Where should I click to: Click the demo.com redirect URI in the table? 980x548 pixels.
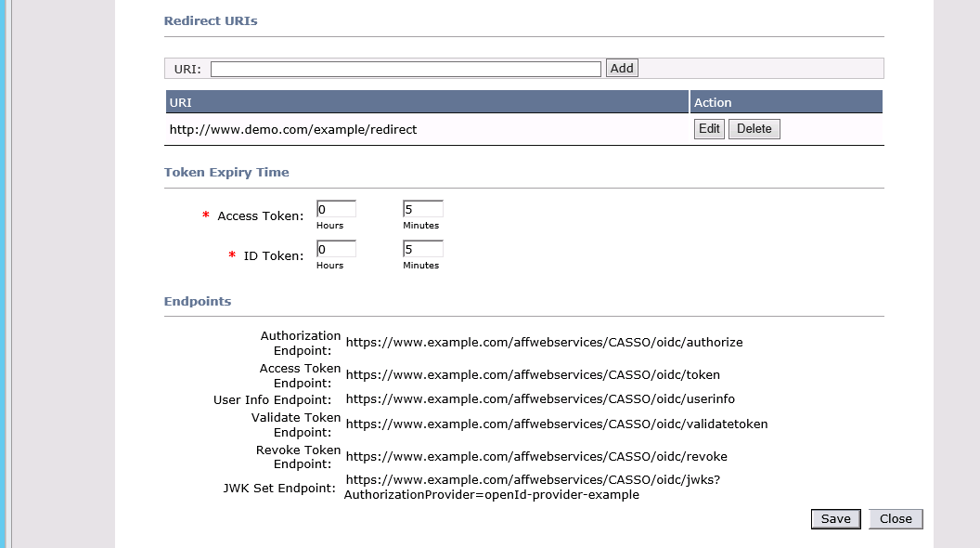coord(293,129)
